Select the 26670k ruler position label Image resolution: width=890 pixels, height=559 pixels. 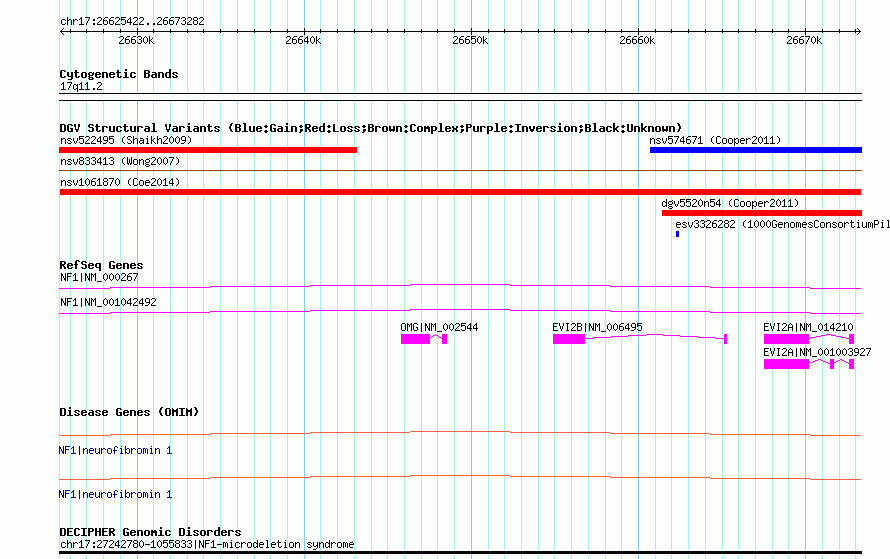coord(804,41)
